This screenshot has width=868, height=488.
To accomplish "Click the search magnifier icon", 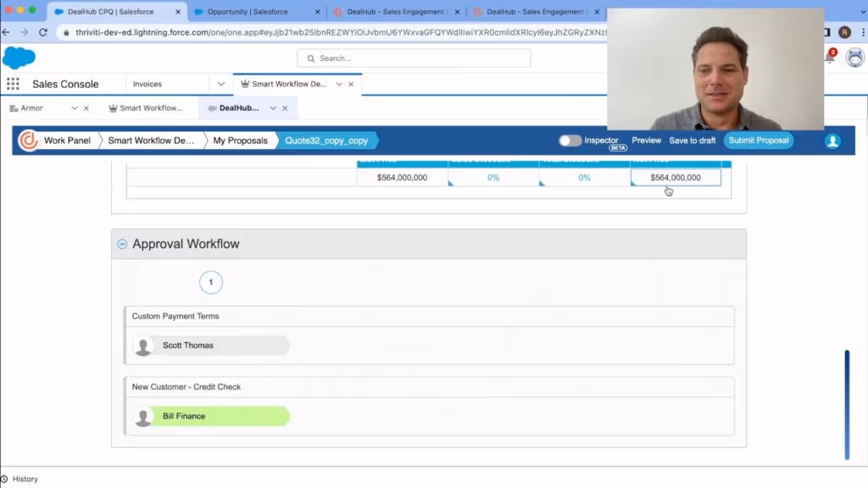I will [310, 58].
